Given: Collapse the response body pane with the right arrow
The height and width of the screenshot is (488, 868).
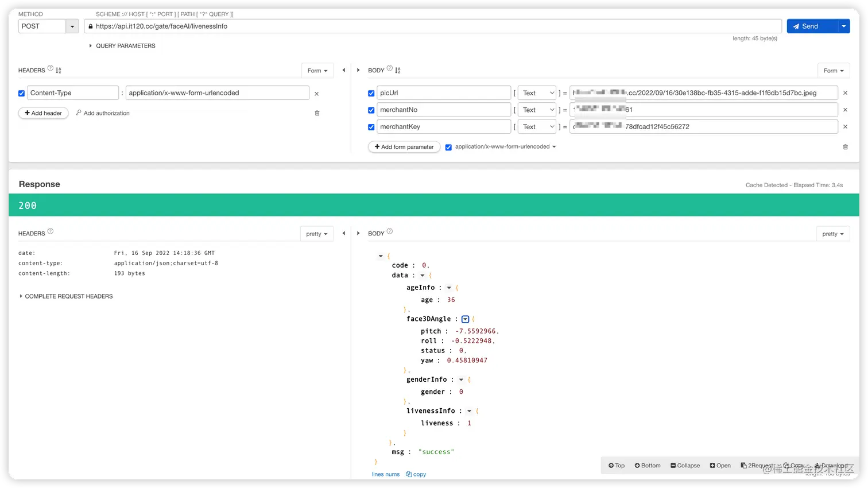Looking at the screenshot, I should pos(358,233).
